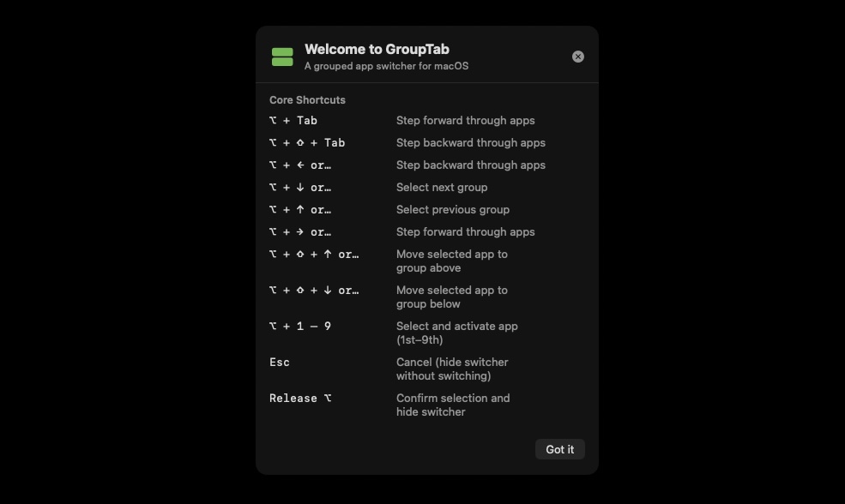Viewport: 845px width, 504px height.
Task: Select the ⌥ + Tab shortcut row
Action: (x=293, y=120)
